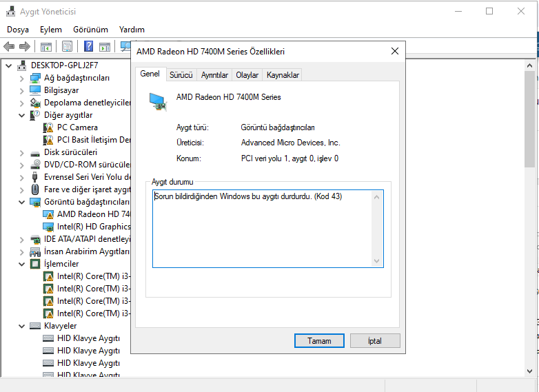This screenshot has width=539, height=392.
Task: Select the PC Camera device entry
Action: (77, 127)
